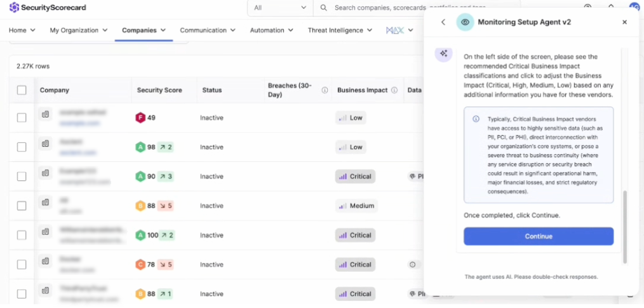Open the All search scope dropdown
644x308 pixels.
[x=280, y=8]
